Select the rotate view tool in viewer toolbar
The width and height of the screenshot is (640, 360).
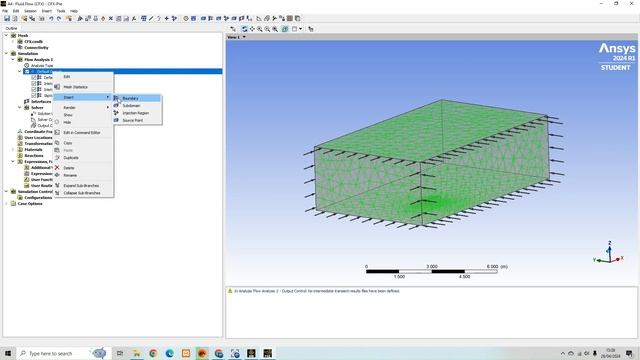pyautogui.click(x=244, y=29)
